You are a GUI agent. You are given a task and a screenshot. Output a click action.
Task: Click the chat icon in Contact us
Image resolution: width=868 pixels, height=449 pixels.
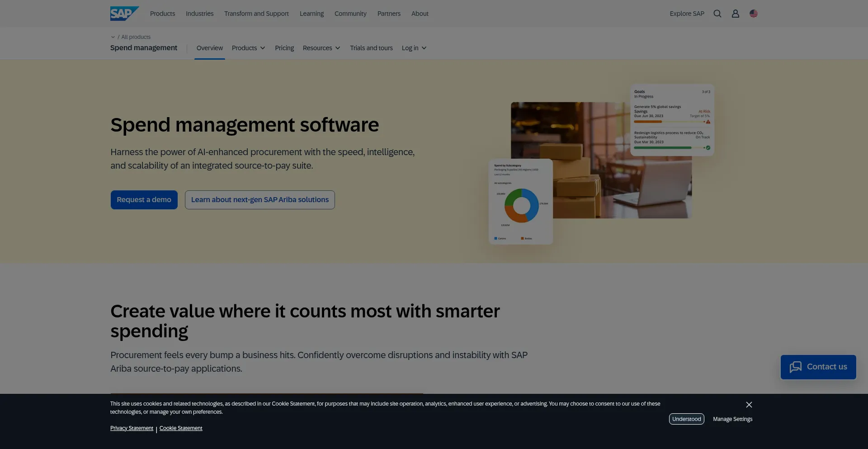pyautogui.click(x=795, y=367)
